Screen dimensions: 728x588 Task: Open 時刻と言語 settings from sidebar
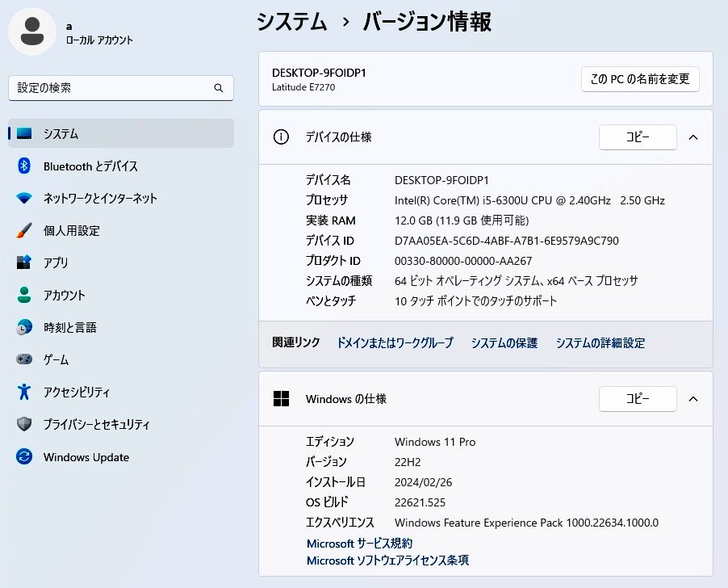pos(121,327)
